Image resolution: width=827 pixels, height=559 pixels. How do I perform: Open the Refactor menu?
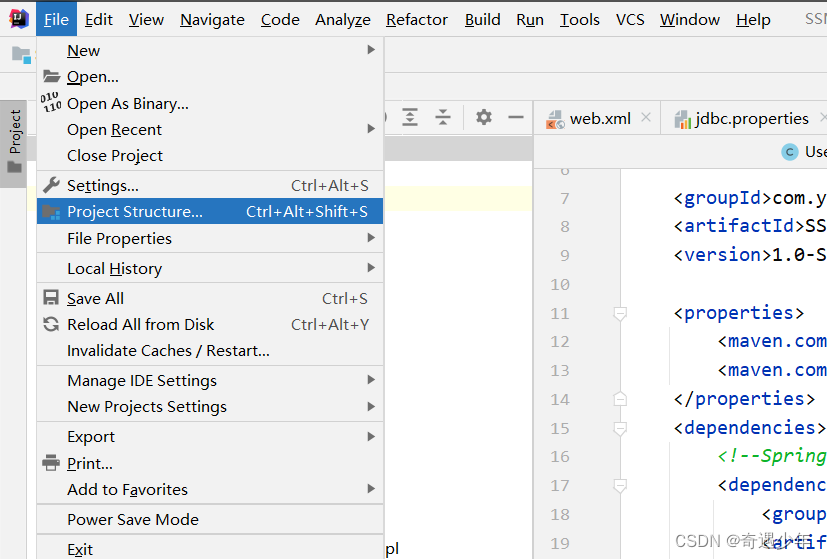pos(417,20)
